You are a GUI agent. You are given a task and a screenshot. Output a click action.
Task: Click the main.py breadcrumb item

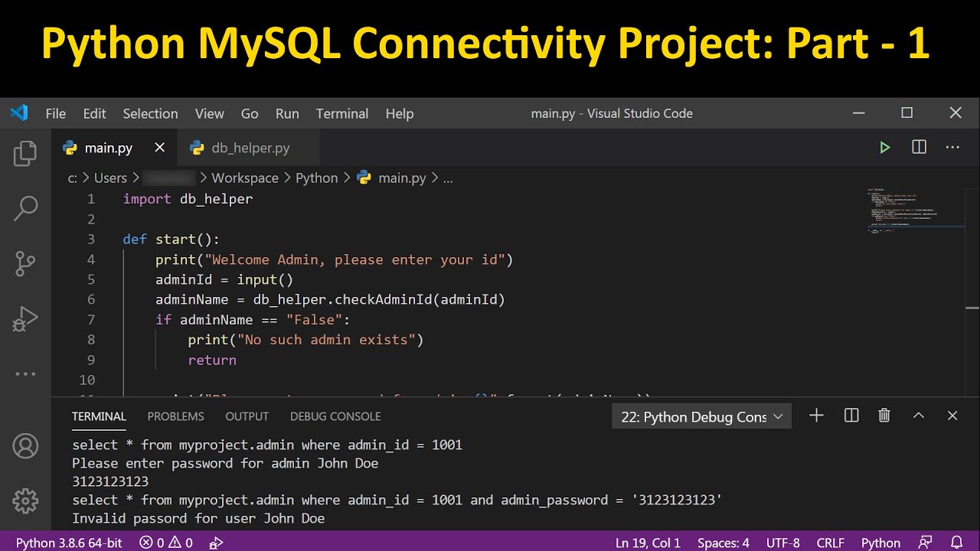pyautogui.click(x=392, y=178)
